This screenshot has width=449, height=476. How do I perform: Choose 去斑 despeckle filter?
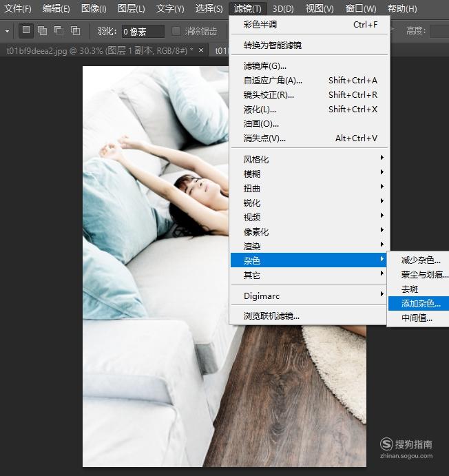(x=419, y=289)
